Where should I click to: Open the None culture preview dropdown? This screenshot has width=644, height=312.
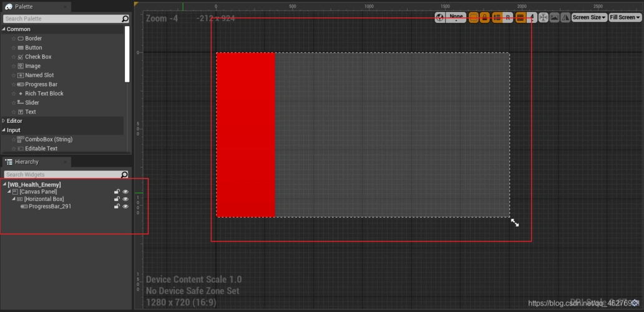tap(456, 17)
